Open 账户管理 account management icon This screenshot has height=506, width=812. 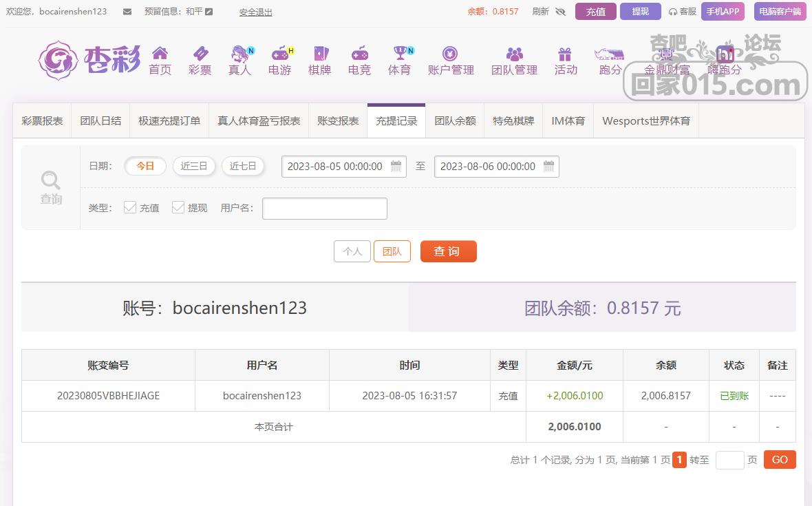450,54
